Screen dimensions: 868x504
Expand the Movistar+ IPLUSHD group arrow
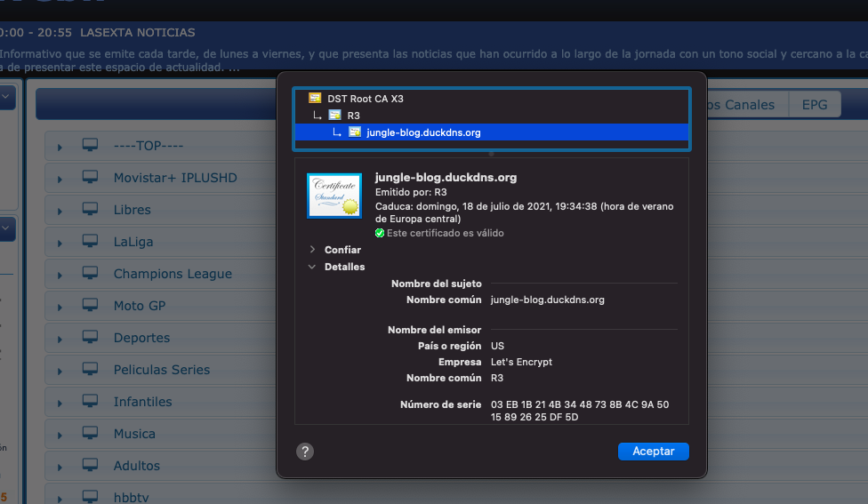pos(60,179)
